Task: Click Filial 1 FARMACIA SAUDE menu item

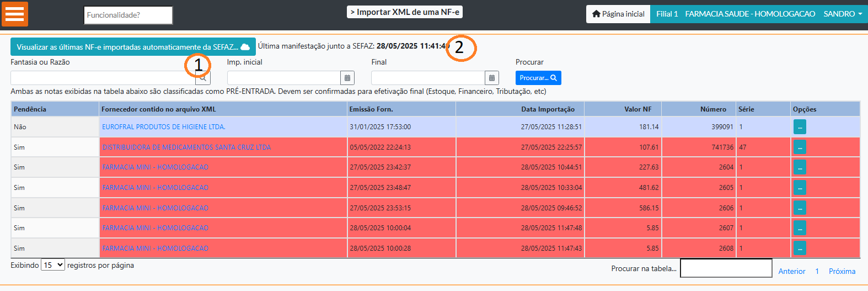Action: pyautogui.click(x=735, y=14)
